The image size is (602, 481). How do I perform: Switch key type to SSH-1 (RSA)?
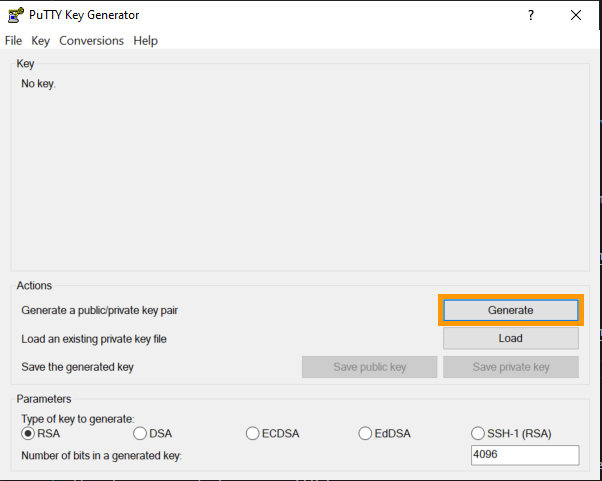click(x=478, y=433)
